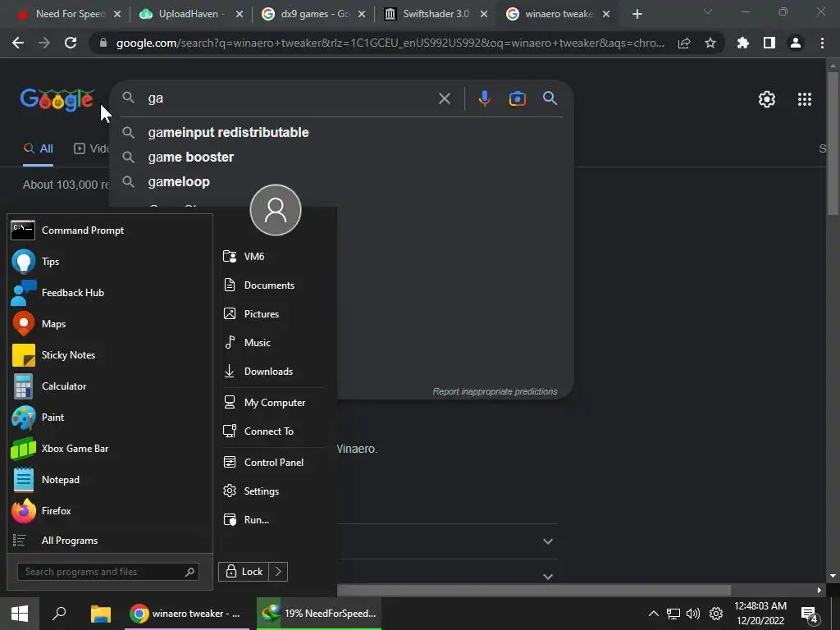Expand Lock power options arrow
The height and width of the screenshot is (630, 840).
(278, 572)
